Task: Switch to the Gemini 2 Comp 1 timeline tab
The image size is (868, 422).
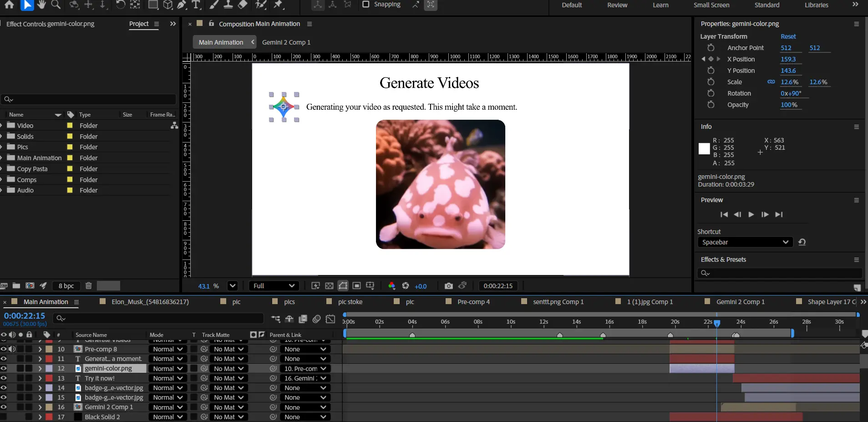Action: click(740, 302)
